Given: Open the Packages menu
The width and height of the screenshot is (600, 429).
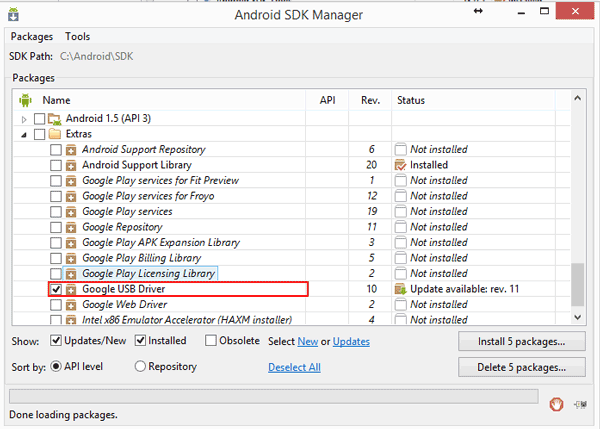Looking at the screenshot, I should (32, 36).
